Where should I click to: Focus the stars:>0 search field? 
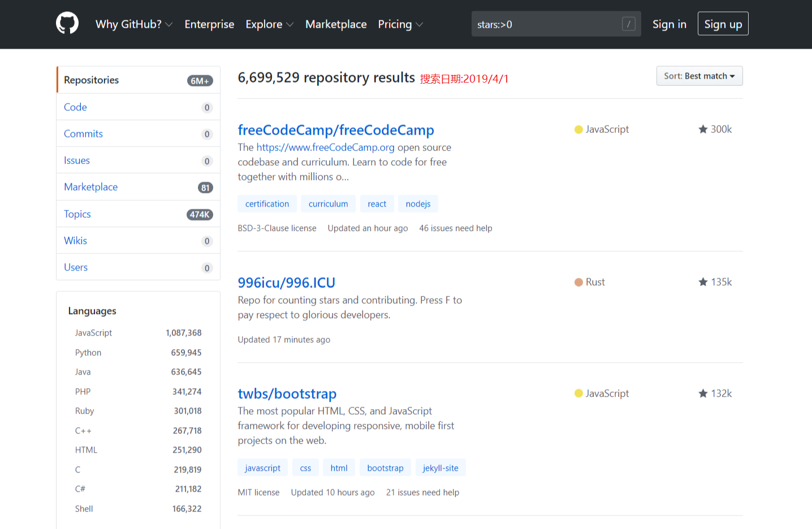pos(556,24)
